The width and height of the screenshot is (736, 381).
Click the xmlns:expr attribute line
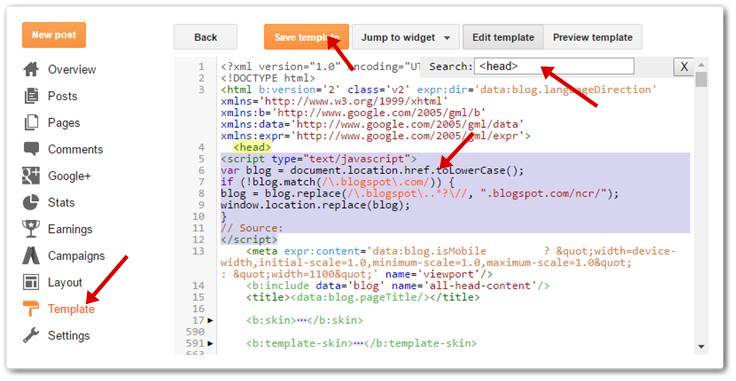click(x=376, y=136)
